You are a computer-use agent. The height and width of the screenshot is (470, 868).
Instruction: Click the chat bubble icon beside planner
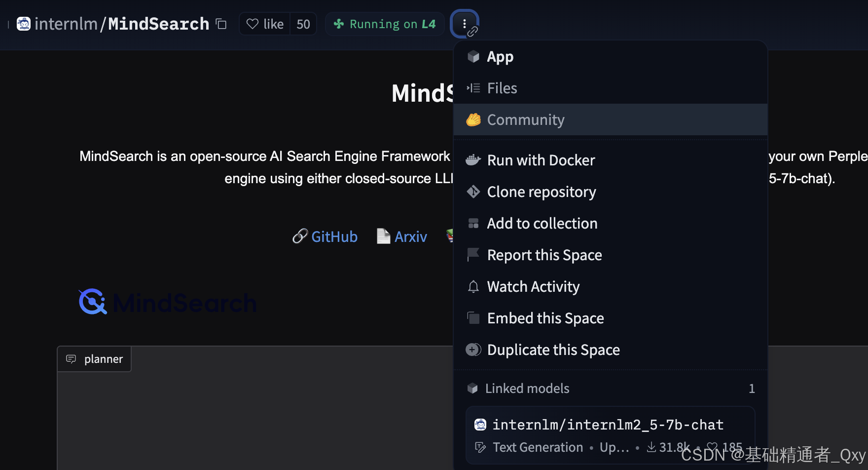(x=71, y=359)
